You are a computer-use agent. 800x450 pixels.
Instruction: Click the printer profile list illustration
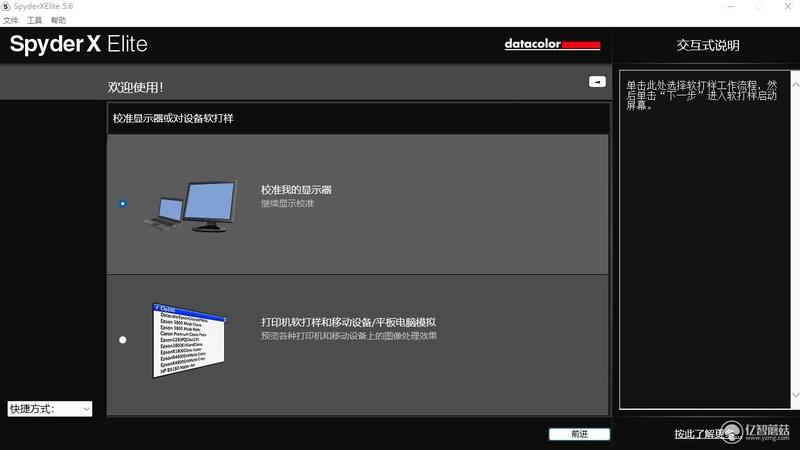tap(189, 340)
